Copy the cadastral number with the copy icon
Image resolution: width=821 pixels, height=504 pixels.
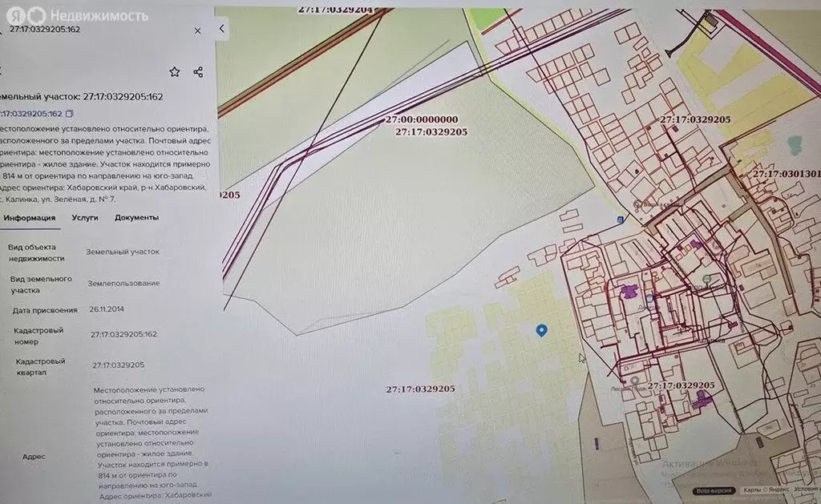(x=69, y=113)
